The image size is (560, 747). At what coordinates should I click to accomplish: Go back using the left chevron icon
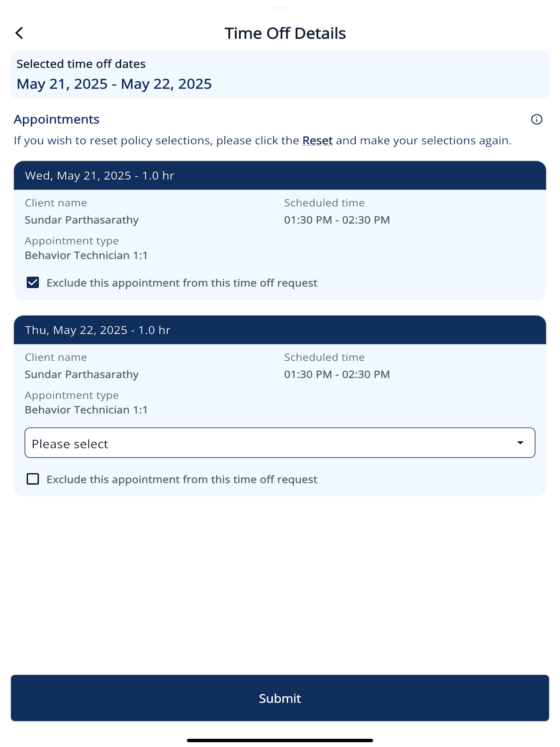[19, 33]
